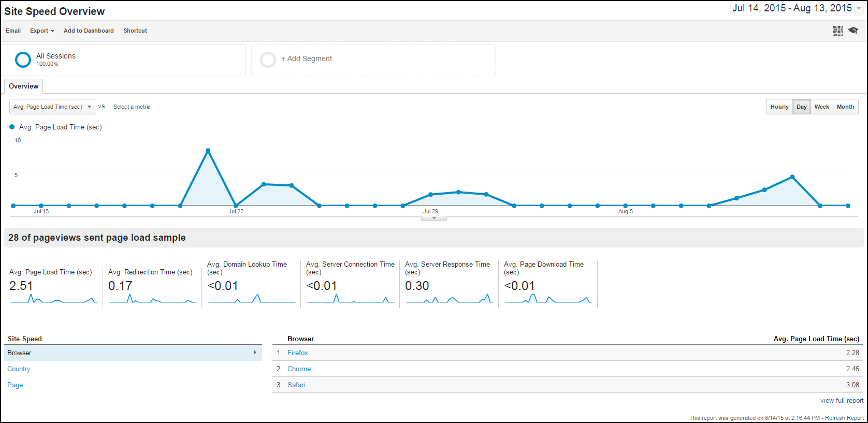The width and height of the screenshot is (868, 423).
Task: Click the All Sessions circle icon
Action: pyautogui.click(x=23, y=60)
